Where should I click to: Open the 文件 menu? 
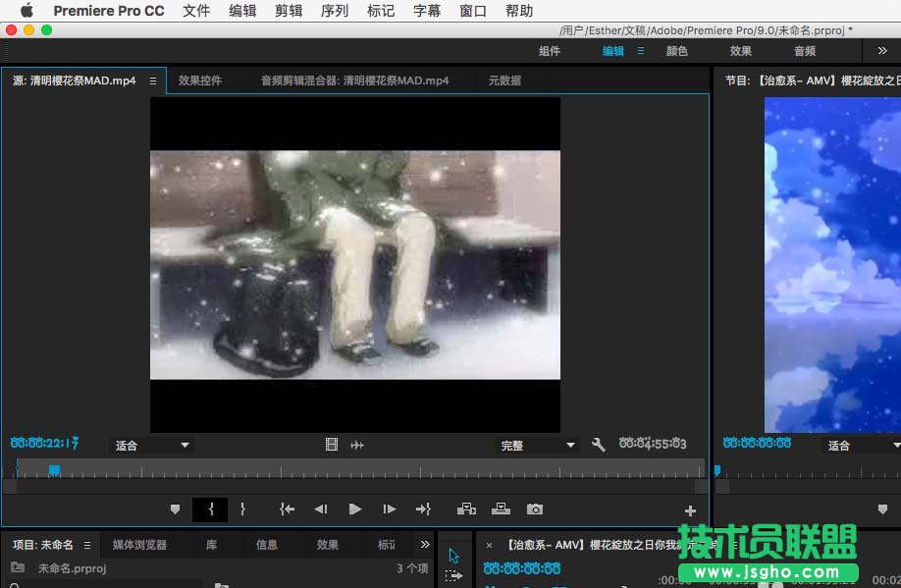coord(196,11)
